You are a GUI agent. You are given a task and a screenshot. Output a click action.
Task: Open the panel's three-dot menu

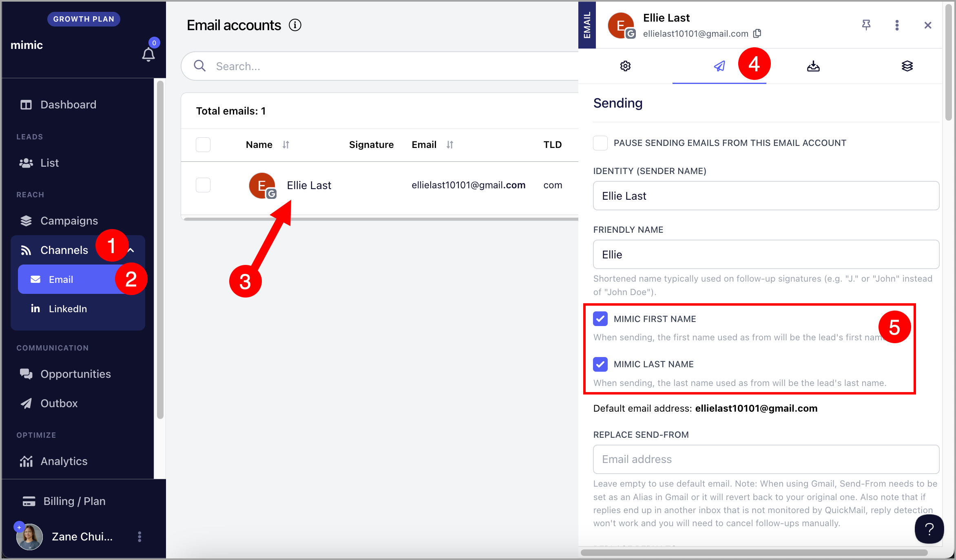pos(897,25)
